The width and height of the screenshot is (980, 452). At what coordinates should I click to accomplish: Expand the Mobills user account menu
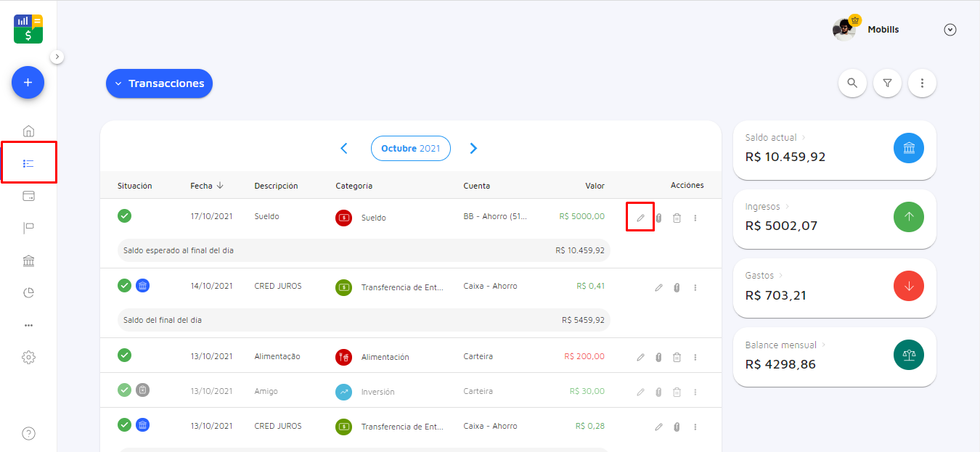coord(950,30)
